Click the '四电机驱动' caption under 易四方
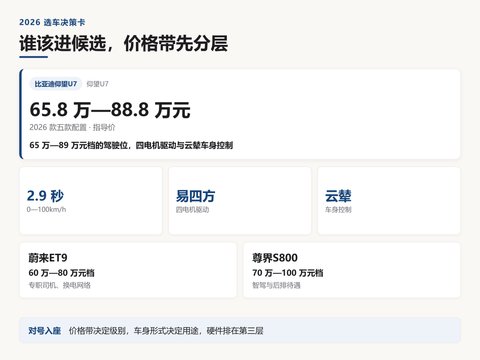480x360 pixels. (x=192, y=210)
